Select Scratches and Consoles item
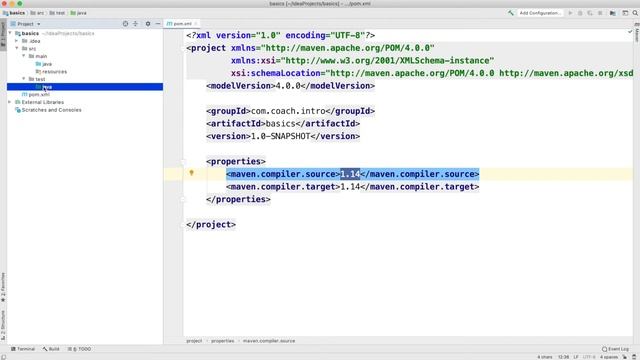The width and height of the screenshot is (640, 360). click(x=48, y=110)
